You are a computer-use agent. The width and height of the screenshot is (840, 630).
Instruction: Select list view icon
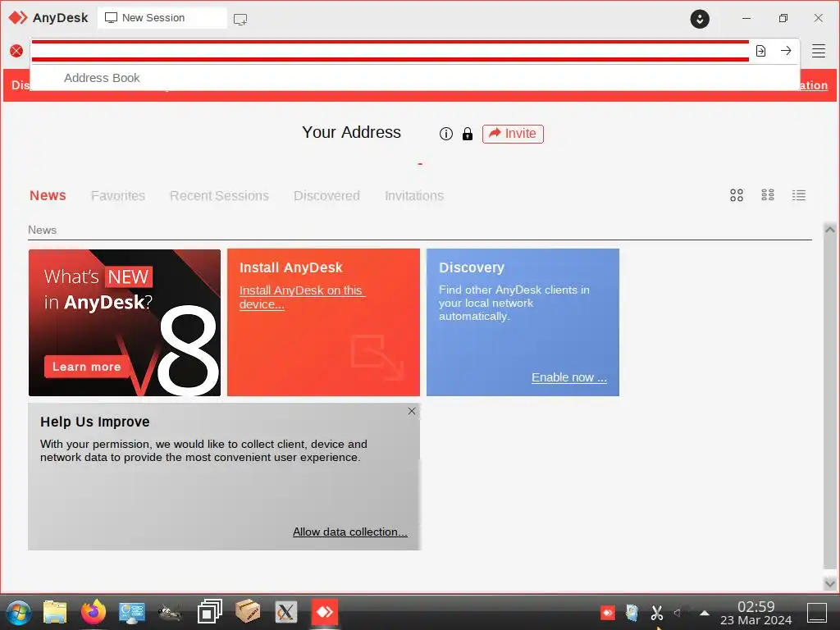coord(798,195)
